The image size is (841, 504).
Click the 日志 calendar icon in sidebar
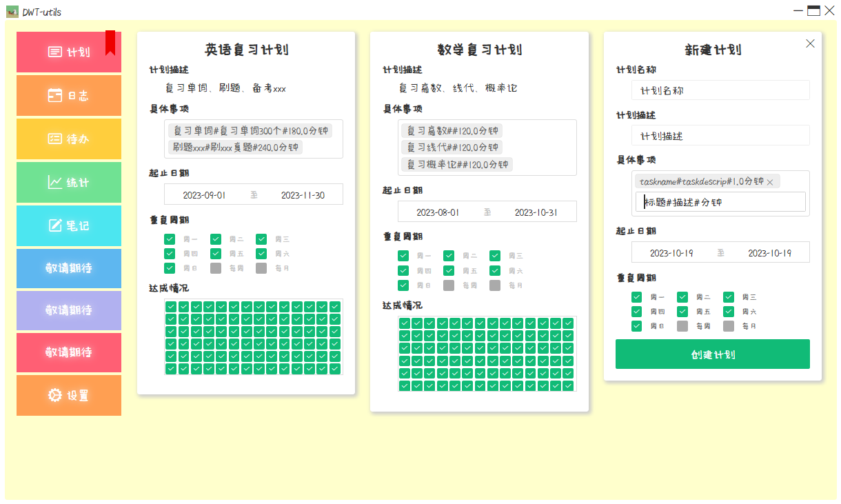(x=55, y=96)
